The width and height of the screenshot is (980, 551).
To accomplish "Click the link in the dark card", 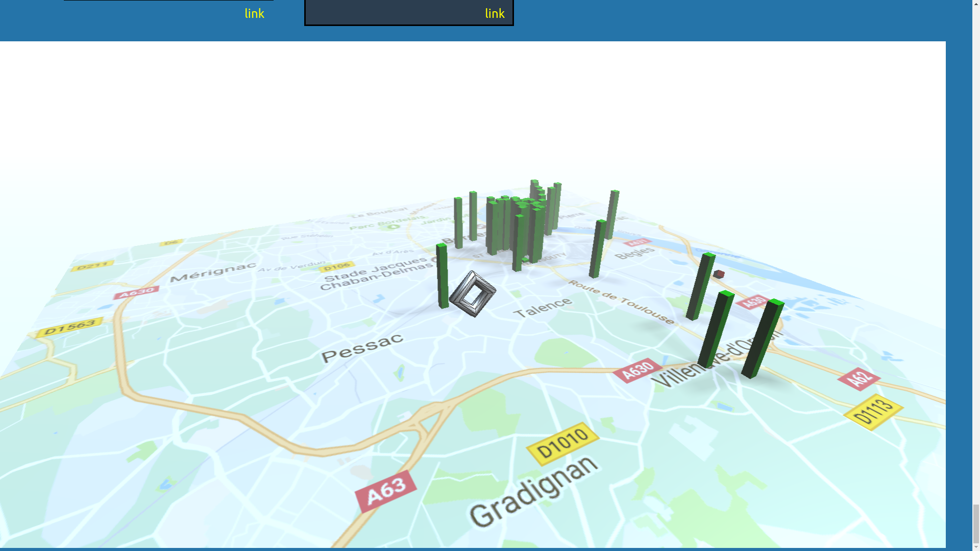I will (494, 13).
